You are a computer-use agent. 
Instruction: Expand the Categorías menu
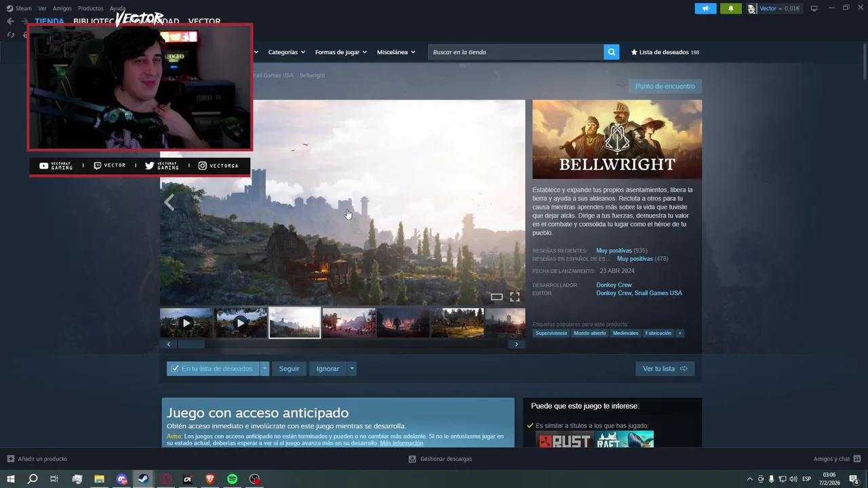(286, 52)
